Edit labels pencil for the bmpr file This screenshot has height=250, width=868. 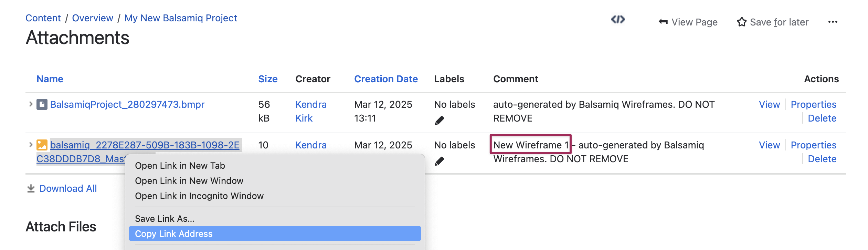click(x=440, y=121)
